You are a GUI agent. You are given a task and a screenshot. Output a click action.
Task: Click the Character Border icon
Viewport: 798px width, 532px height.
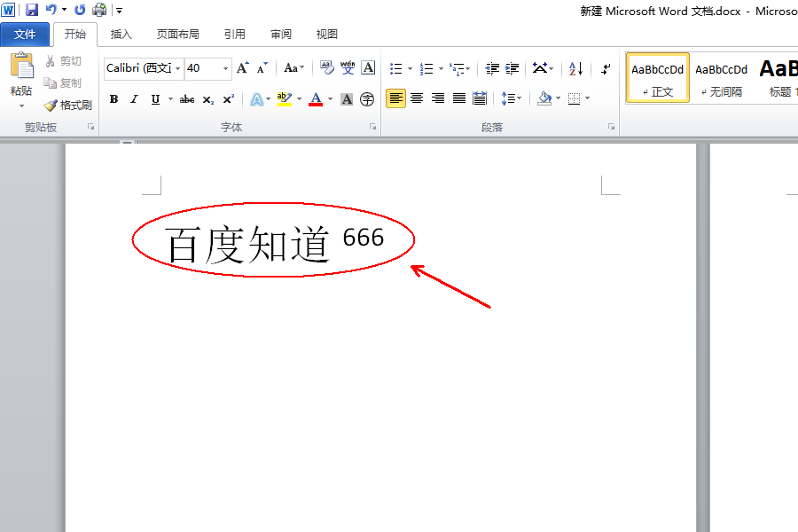[368, 67]
